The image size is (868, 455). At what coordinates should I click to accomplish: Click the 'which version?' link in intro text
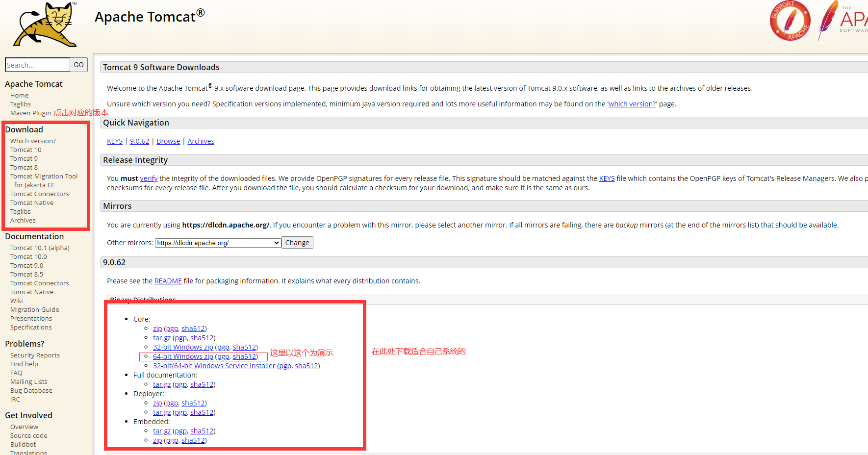click(x=632, y=104)
